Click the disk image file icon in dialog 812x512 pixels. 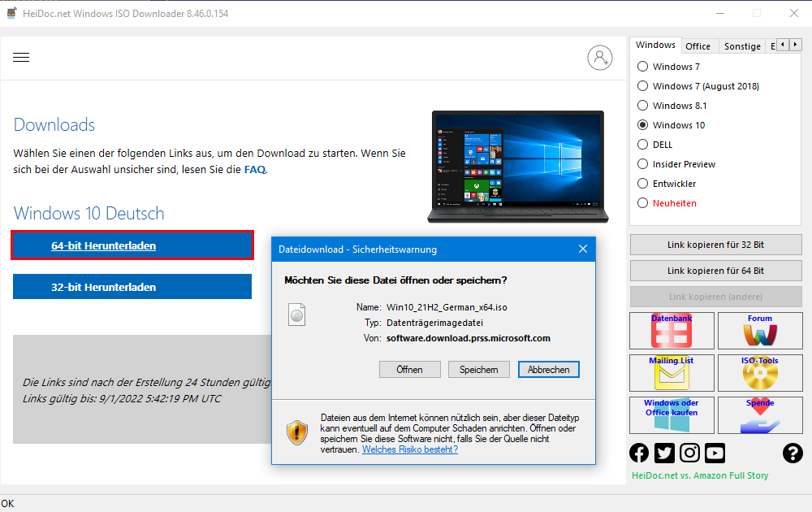[x=296, y=315]
